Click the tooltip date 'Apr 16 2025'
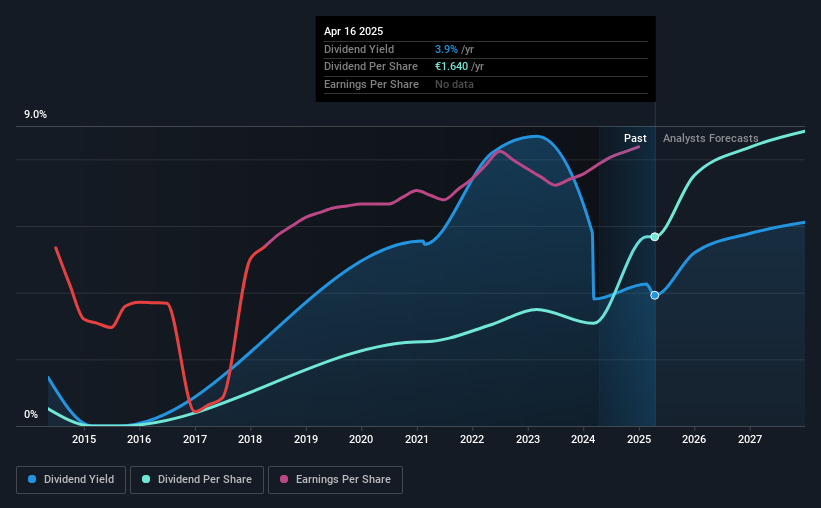This screenshot has width=821, height=508. tap(353, 31)
